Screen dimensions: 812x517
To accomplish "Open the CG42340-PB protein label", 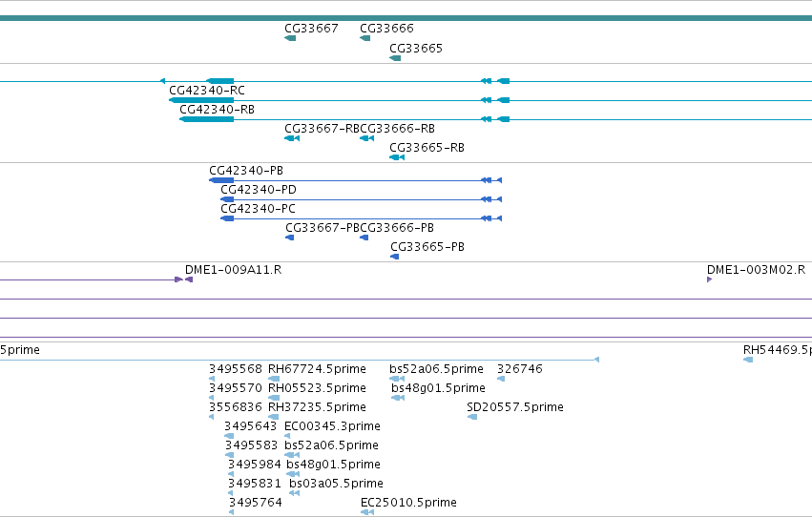I will 246,171.
